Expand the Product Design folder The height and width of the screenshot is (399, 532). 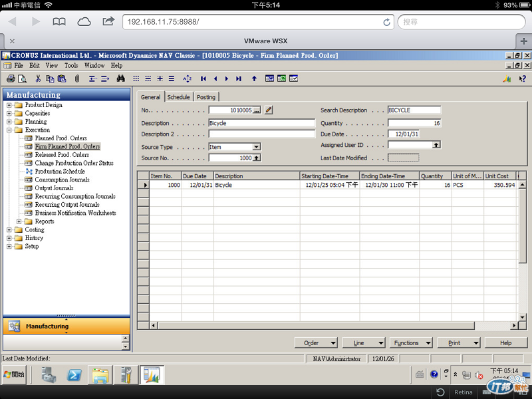point(9,105)
